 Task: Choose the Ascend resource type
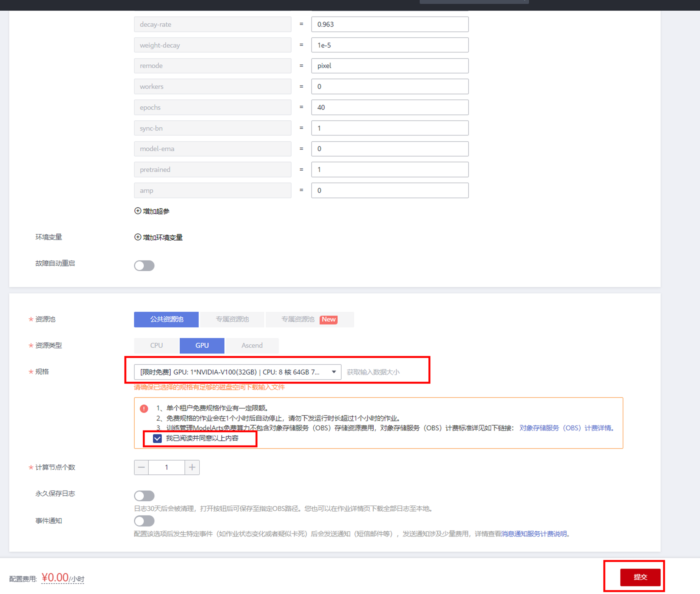[252, 345]
